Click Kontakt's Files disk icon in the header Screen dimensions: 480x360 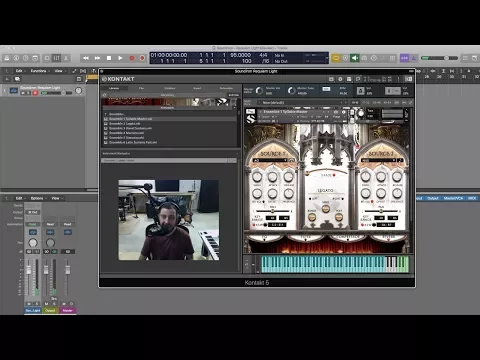pos(349,79)
